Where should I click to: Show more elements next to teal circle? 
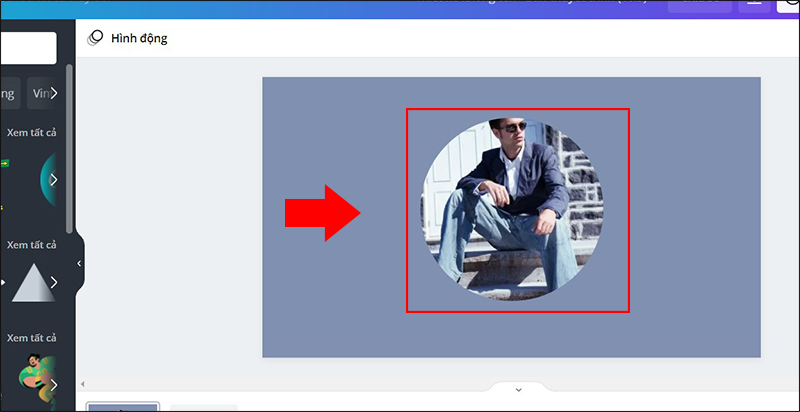click(x=54, y=179)
